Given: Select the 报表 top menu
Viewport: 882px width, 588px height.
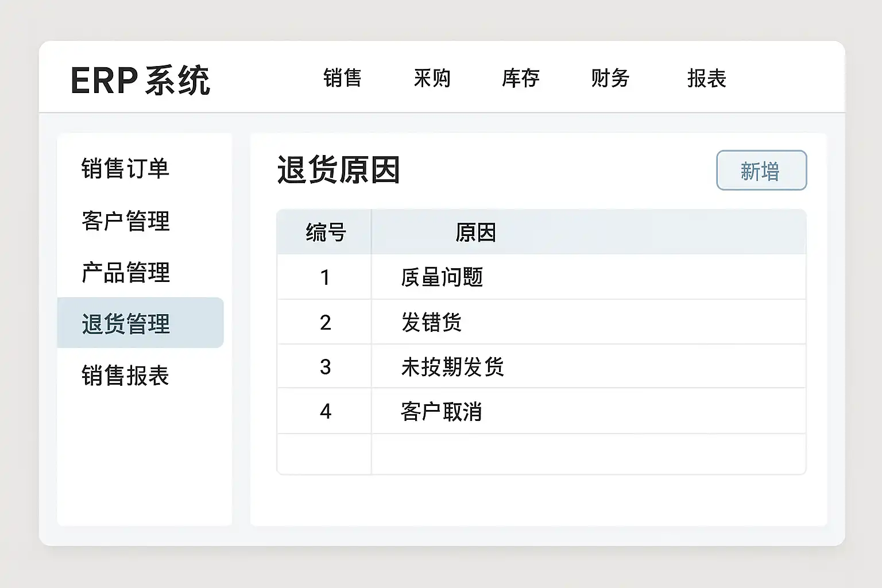Looking at the screenshot, I should coord(707,78).
